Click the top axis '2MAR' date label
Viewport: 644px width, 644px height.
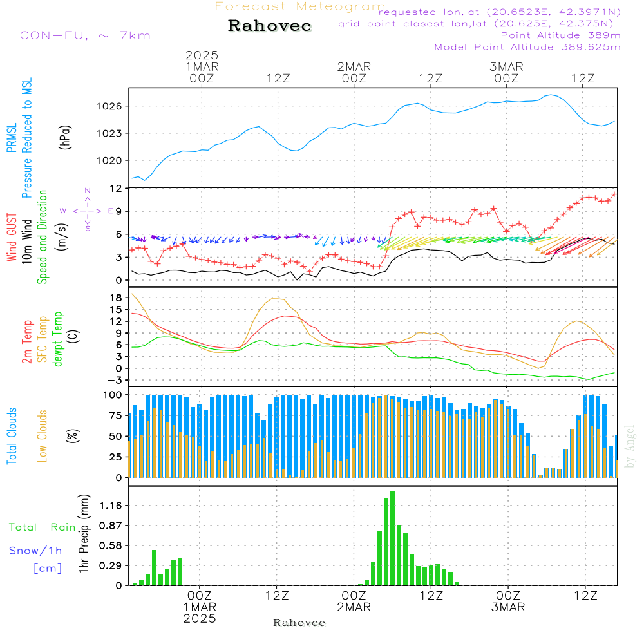point(354,66)
